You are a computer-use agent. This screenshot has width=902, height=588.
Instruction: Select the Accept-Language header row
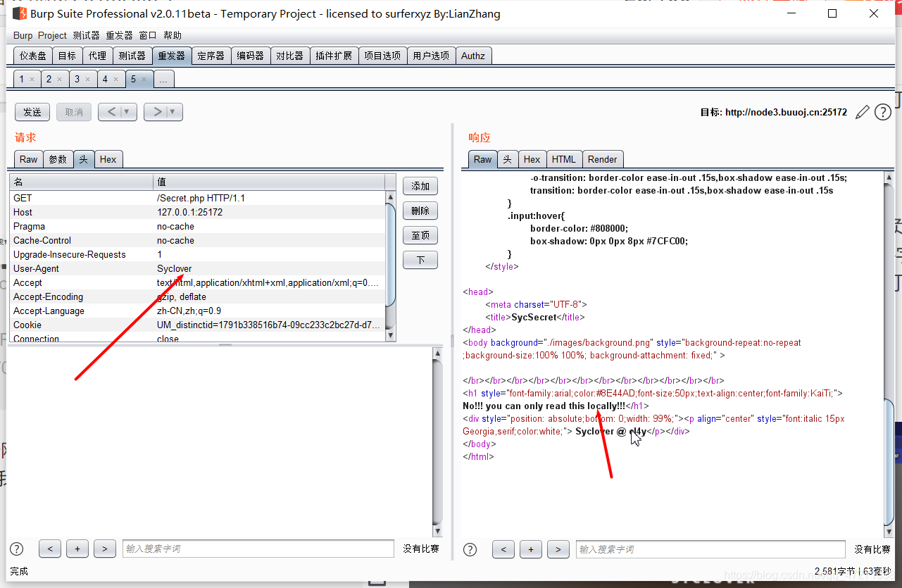198,311
